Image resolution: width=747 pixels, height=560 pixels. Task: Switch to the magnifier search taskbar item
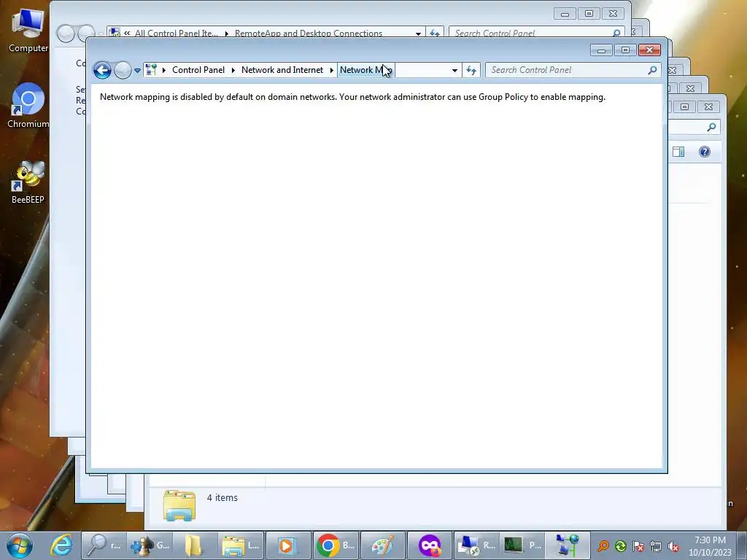point(104,545)
